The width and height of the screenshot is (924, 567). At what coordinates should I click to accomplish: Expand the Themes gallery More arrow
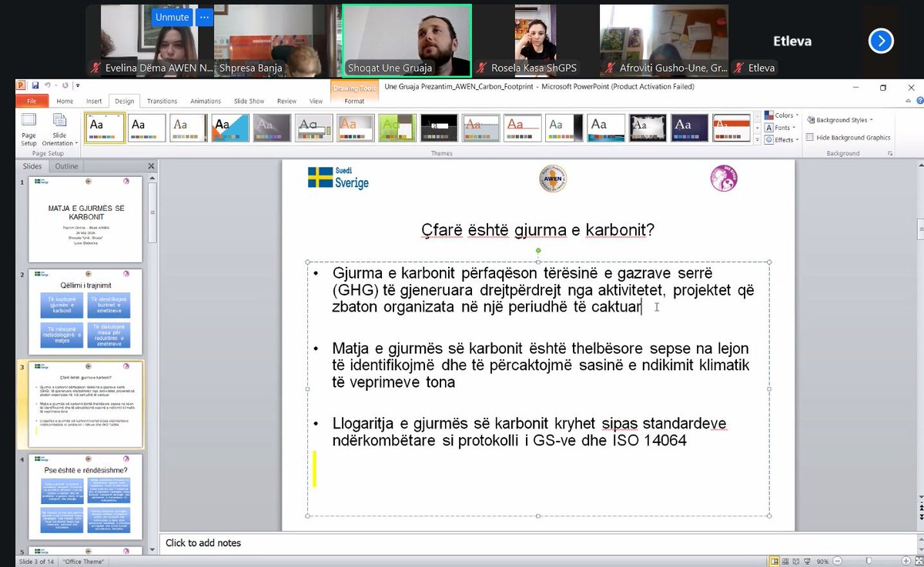[758, 138]
